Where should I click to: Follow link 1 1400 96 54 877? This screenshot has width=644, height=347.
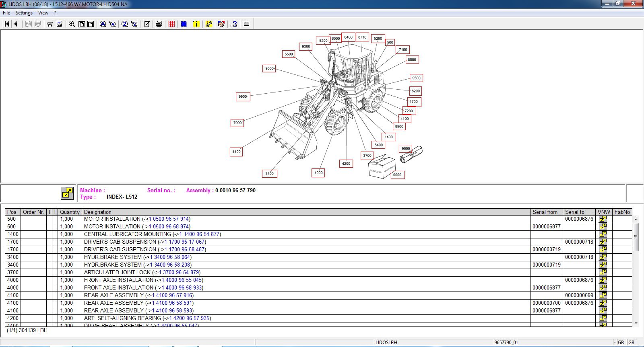click(x=200, y=234)
